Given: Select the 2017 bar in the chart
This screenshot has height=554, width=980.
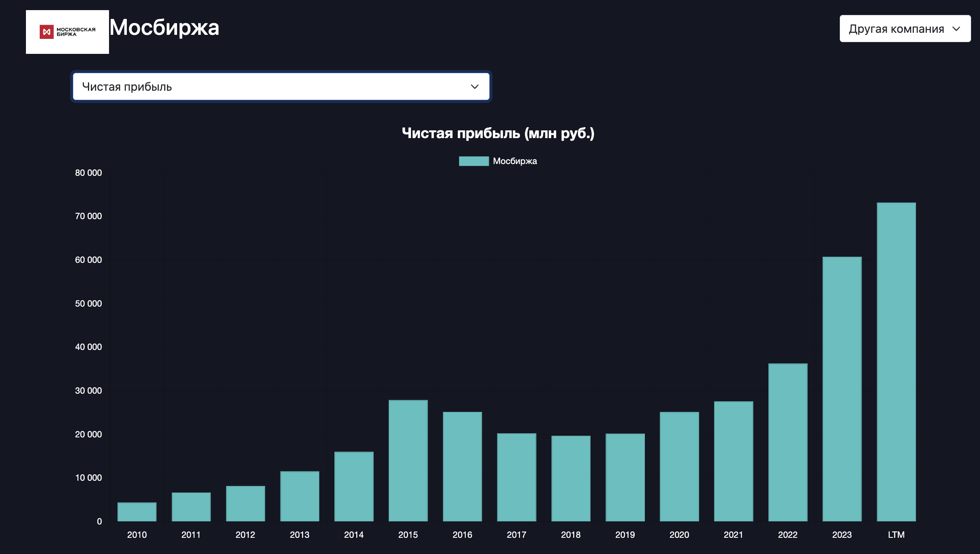Looking at the screenshot, I should [x=517, y=477].
